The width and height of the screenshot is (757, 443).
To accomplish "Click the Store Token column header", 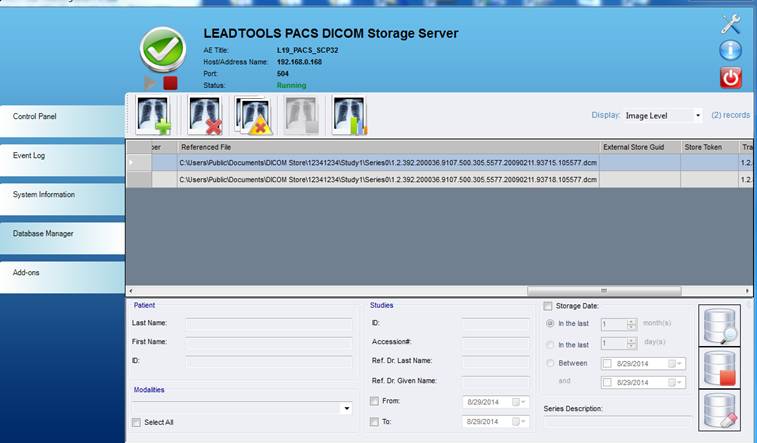I will pos(709,147).
